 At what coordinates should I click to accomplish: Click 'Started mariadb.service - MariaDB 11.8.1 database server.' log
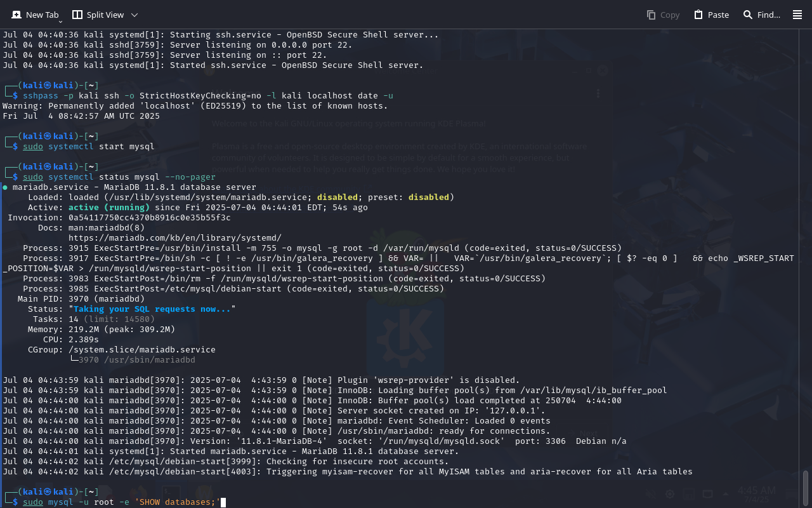click(231, 451)
